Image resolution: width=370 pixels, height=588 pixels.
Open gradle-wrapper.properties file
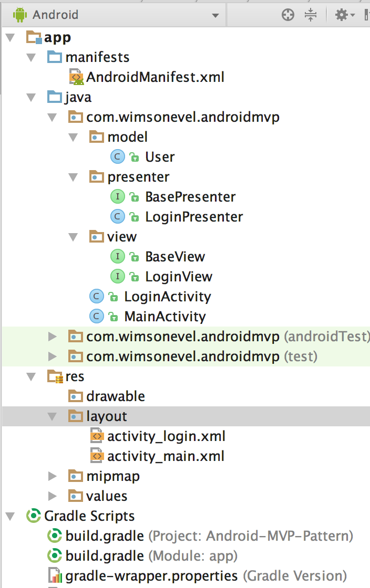point(132,575)
